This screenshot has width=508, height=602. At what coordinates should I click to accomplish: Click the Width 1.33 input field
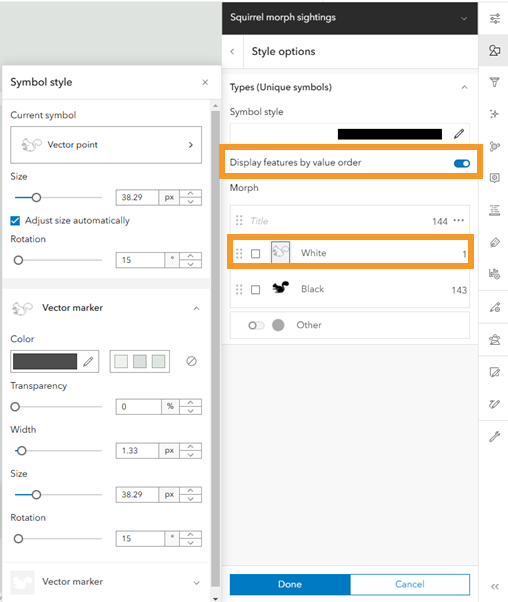[137, 451]
